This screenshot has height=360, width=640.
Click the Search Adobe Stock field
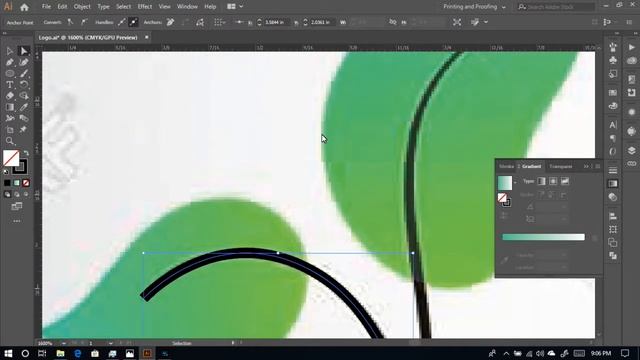pos(556,7)
